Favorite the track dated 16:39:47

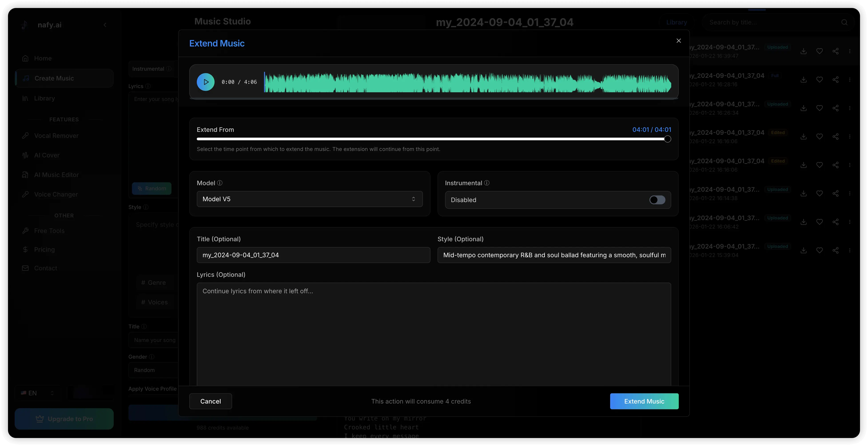tap(820, 51)
